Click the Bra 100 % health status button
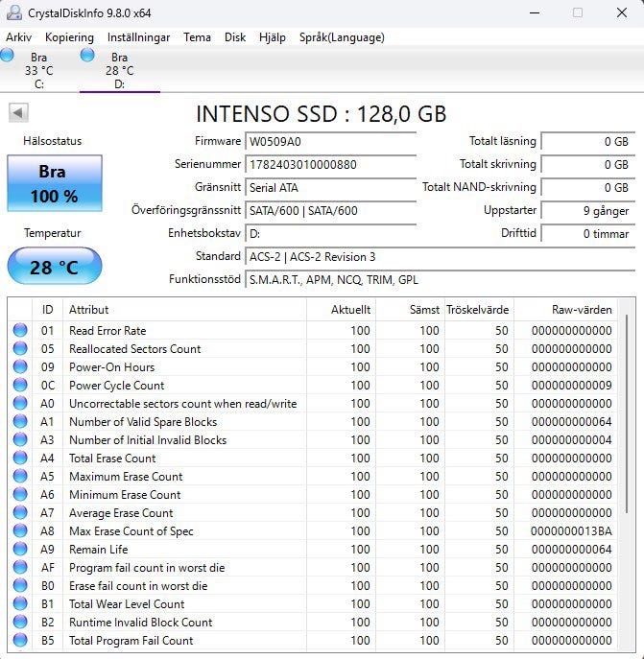Viewport: 644px width, 659px height. (55, 183)
